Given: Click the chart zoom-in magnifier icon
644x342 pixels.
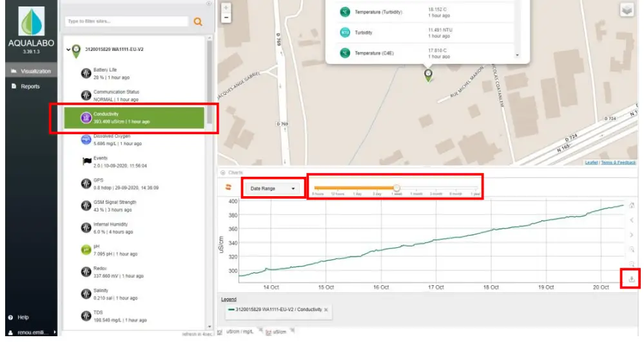Looking at the screenshot, I should [x=632, y=250].
